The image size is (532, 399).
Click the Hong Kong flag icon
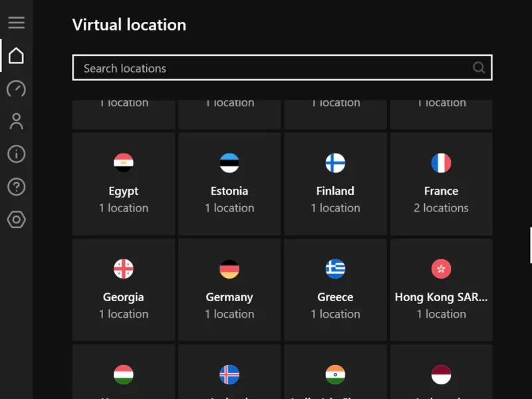(x=441, y=269)
